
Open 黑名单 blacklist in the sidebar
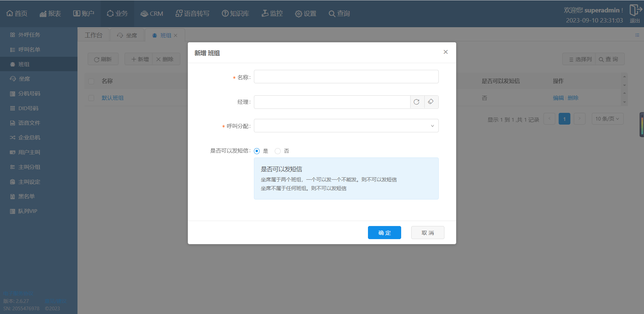pyautogui.click(x=26, y=196)
